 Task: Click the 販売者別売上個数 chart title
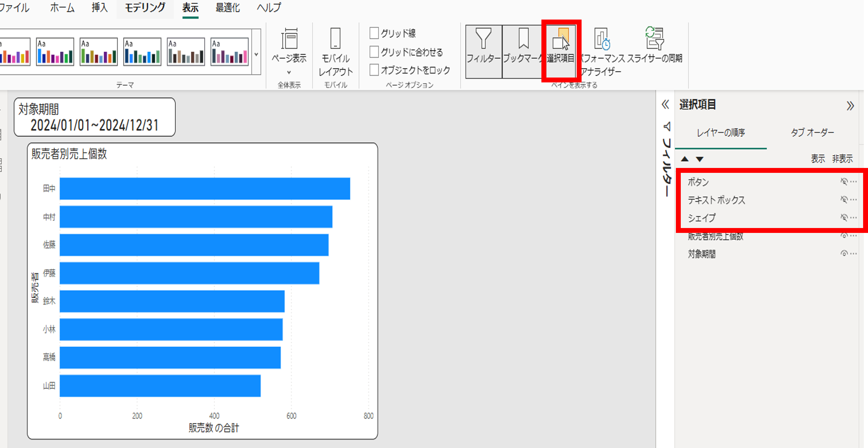click(69, 154)
